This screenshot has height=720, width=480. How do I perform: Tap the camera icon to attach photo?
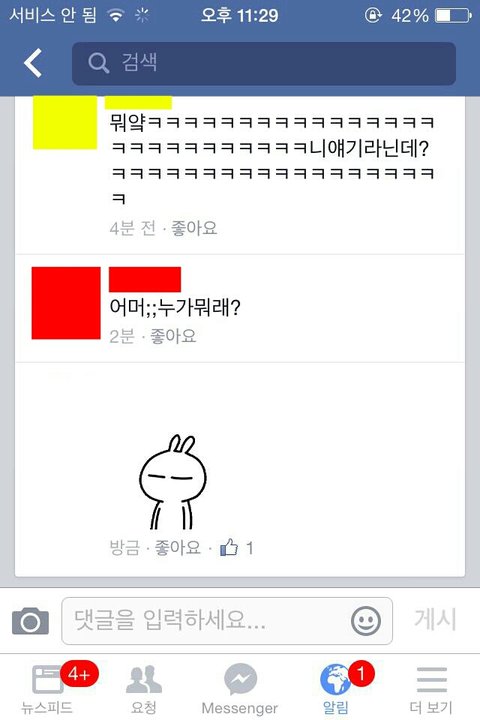30,621
